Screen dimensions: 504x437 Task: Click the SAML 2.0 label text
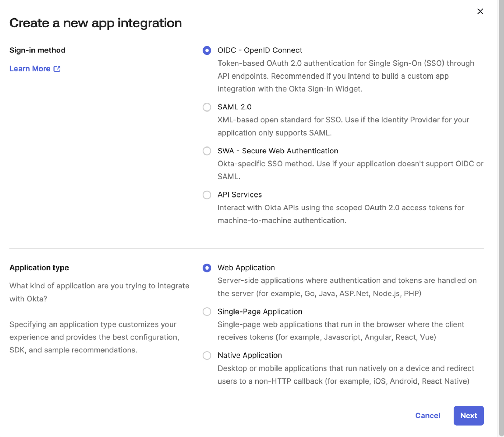click(235, 107)
